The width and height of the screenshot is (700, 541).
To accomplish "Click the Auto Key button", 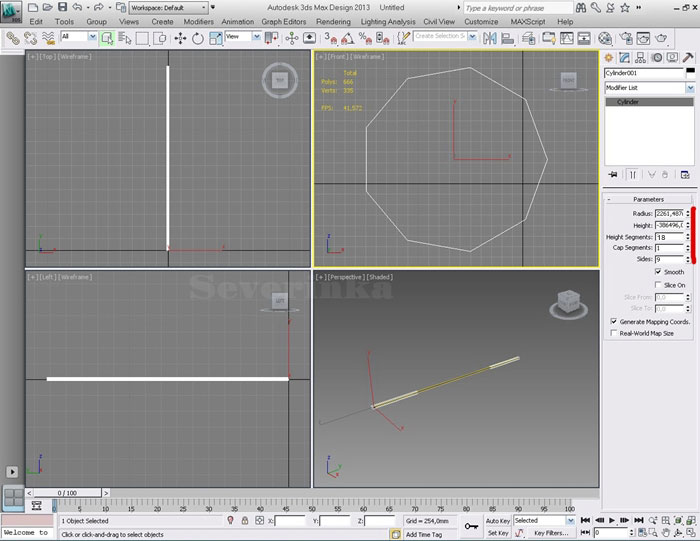I will (x=497, y=521).
